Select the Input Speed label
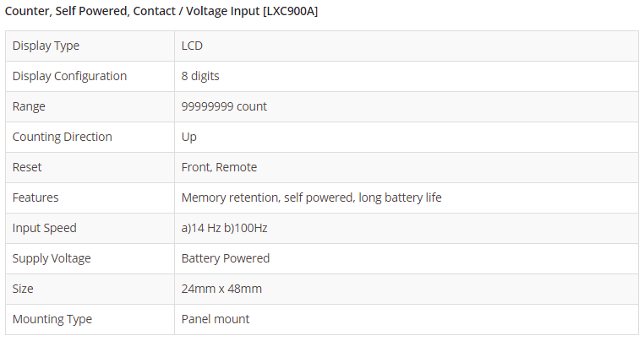644x341 pixels. coord(44,228)
